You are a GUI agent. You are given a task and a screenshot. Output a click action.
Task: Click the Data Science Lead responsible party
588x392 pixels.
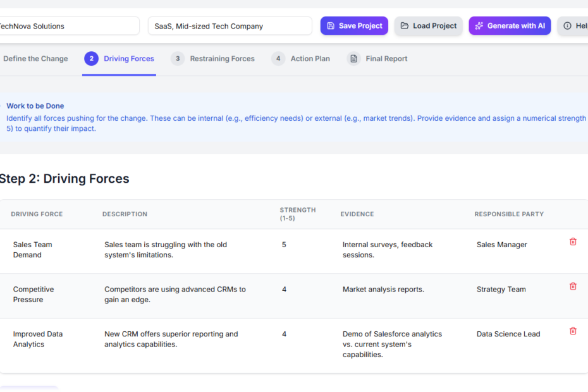point(508,334)
